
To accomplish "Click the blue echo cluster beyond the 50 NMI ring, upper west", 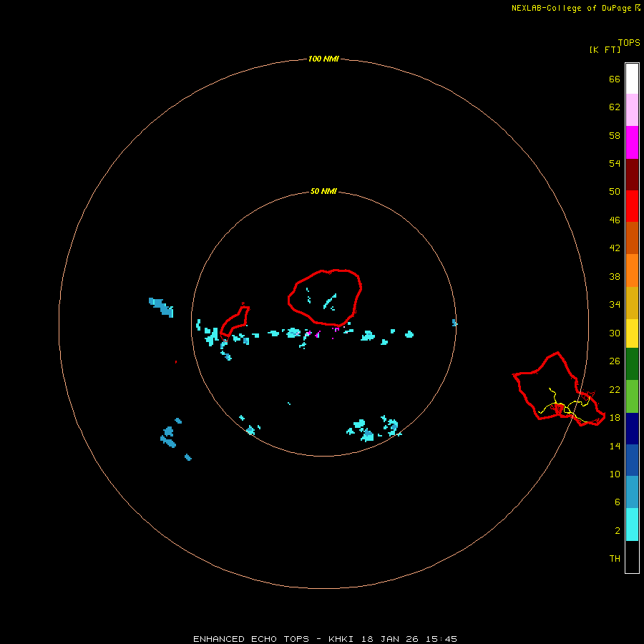I will coord(161,307).
